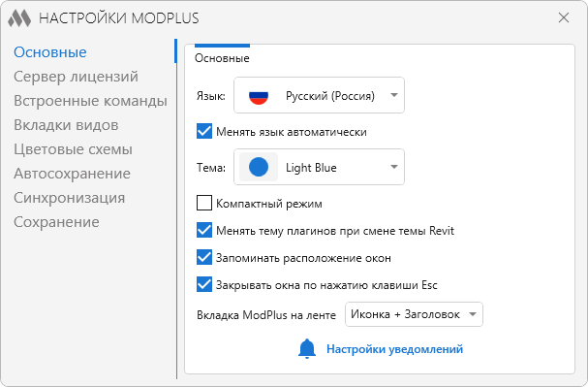The image size is (588, 387).
Task: Switch to 'Автосохранение' section
Action: (x=72, y=174)
